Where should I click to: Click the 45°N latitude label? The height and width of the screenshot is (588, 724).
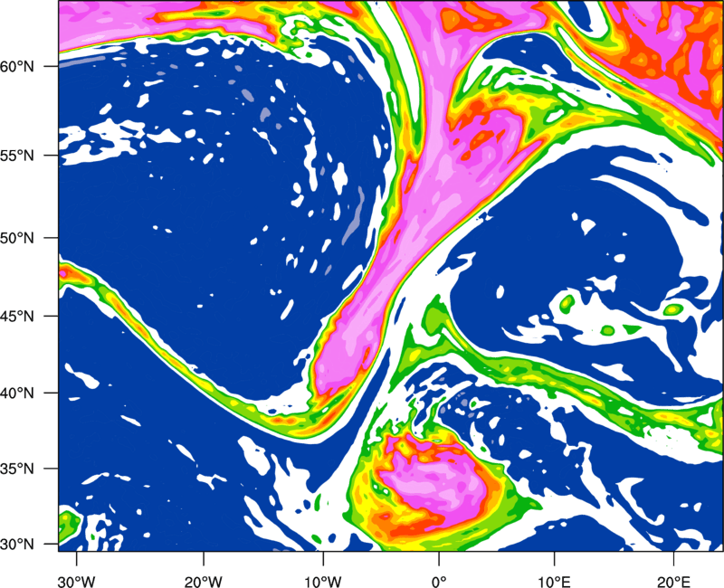tap(17, 317)
